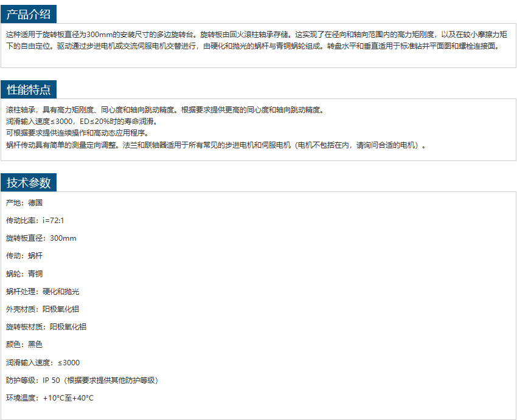Click the 润滑输入速度：≤3000 parameter

(43, 363)
